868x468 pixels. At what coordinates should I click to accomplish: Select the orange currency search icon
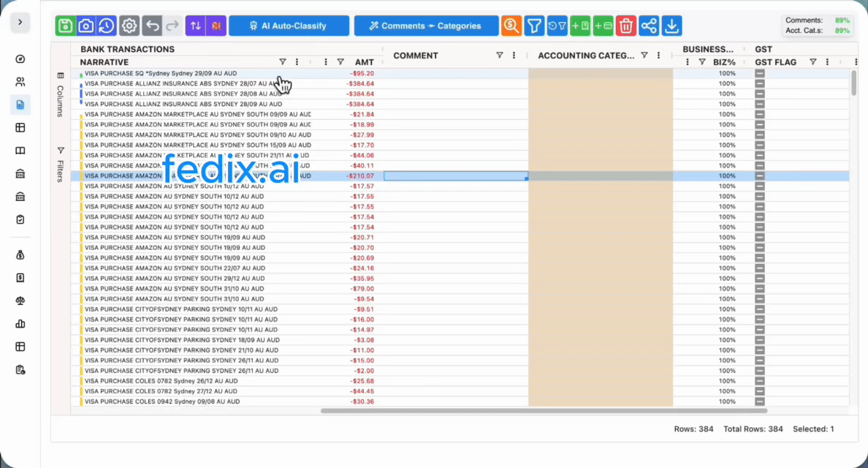[511, 26]
